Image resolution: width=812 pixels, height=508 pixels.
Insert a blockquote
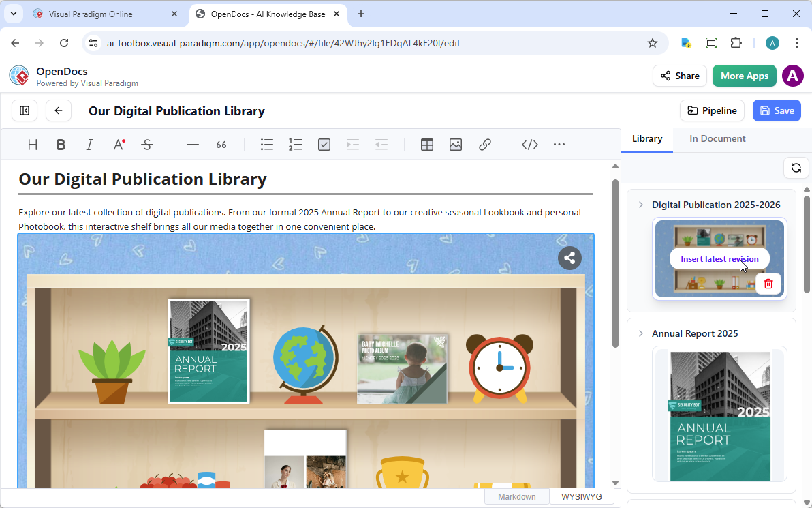click(x=221, y=144)
